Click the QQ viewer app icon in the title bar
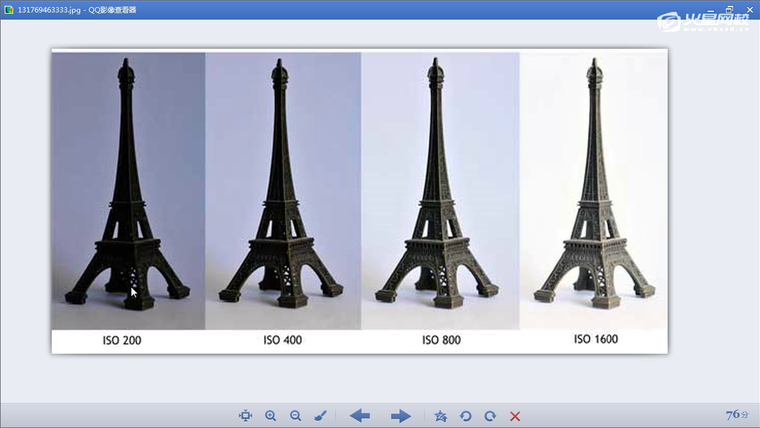This screenshot has width=760, height=428. click(x=9, y=9)
